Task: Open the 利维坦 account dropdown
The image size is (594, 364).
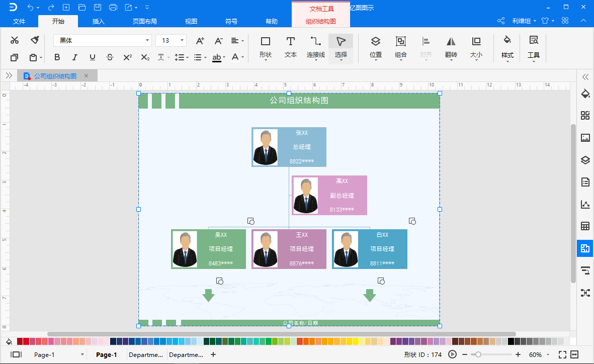Action: 524,21
